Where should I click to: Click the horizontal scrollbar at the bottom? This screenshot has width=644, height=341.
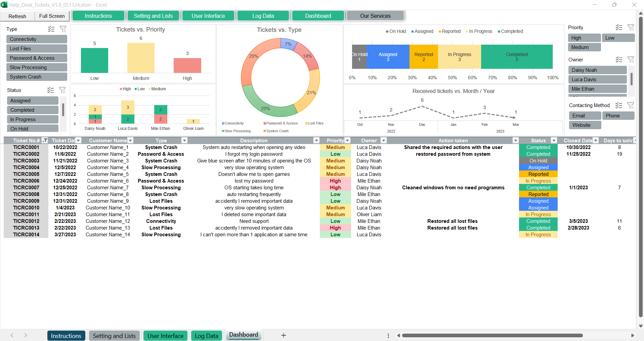coord(492,335)
